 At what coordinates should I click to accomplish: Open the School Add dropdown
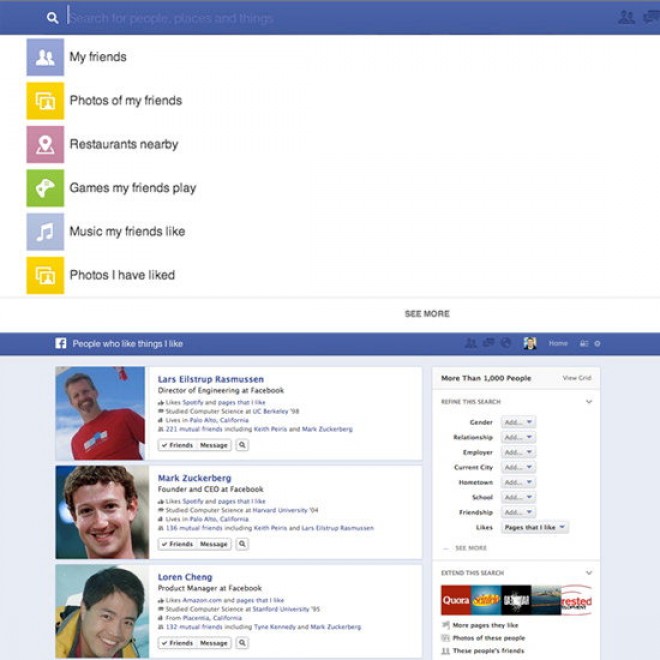pyautogui.click(x=519, y=497)
